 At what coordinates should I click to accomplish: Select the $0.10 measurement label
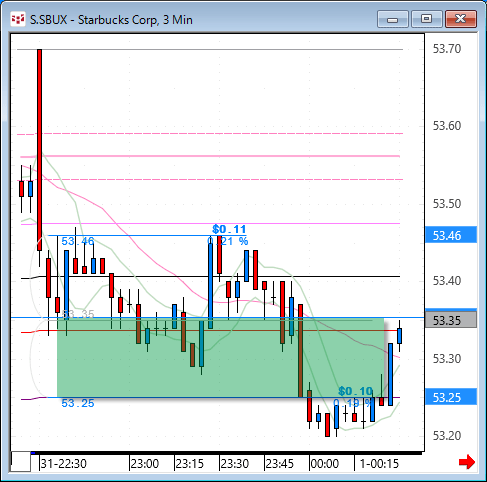pos(355,391)
